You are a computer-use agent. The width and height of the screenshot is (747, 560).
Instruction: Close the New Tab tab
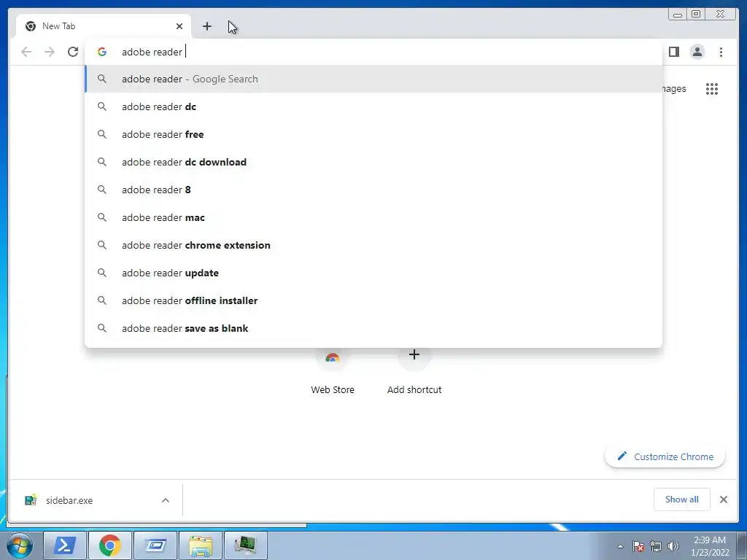coord(179,26)
